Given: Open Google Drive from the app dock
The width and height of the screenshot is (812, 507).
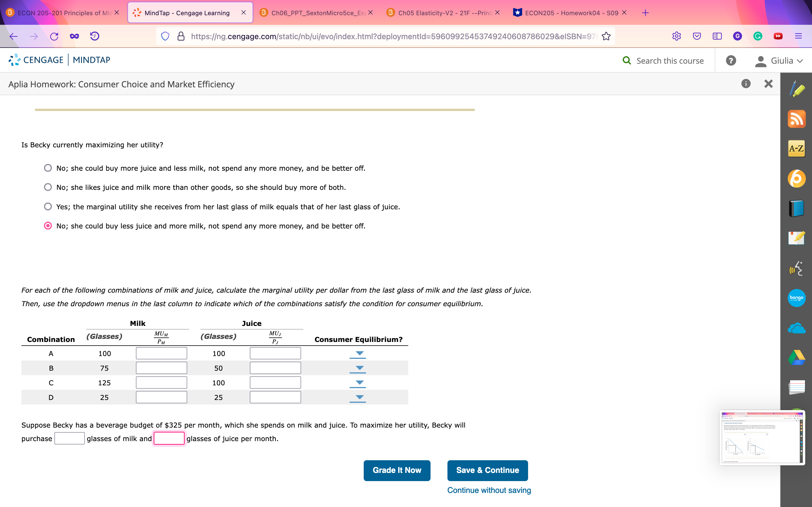Looking at the screenshot, I should click(x=796, y=357).
